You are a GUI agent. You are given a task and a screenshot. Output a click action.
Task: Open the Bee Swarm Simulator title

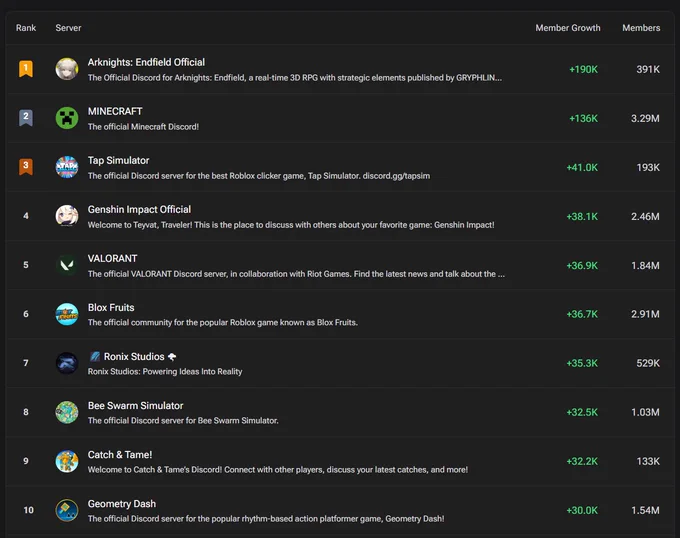point(135,405)
